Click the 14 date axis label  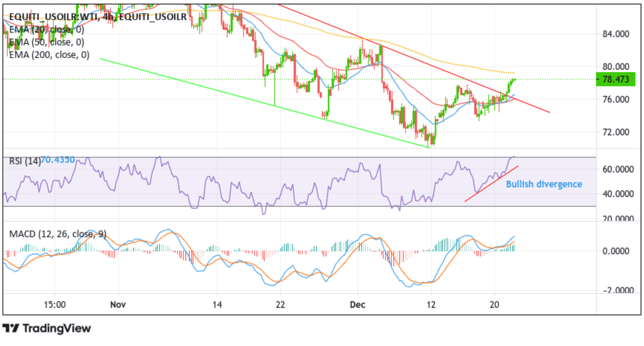point(217,305)
